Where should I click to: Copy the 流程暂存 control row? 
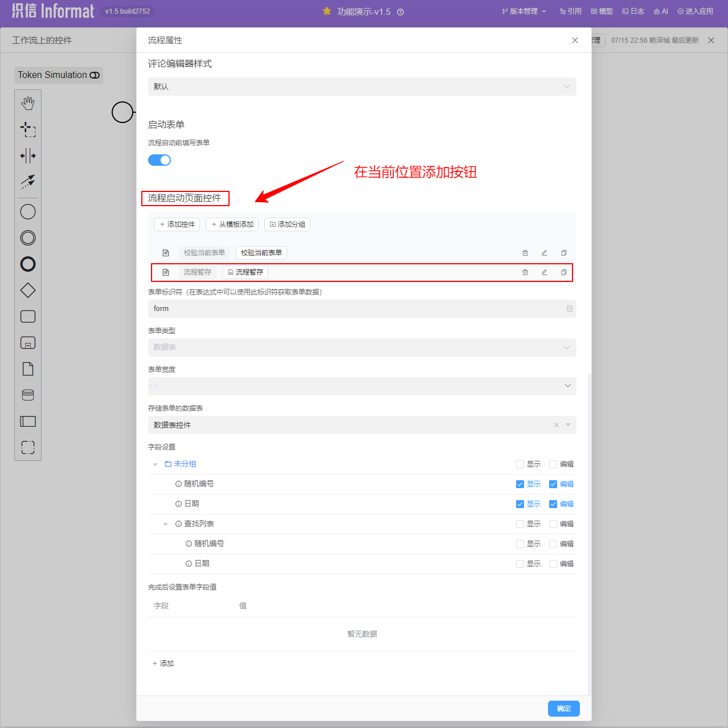point(563,272)
